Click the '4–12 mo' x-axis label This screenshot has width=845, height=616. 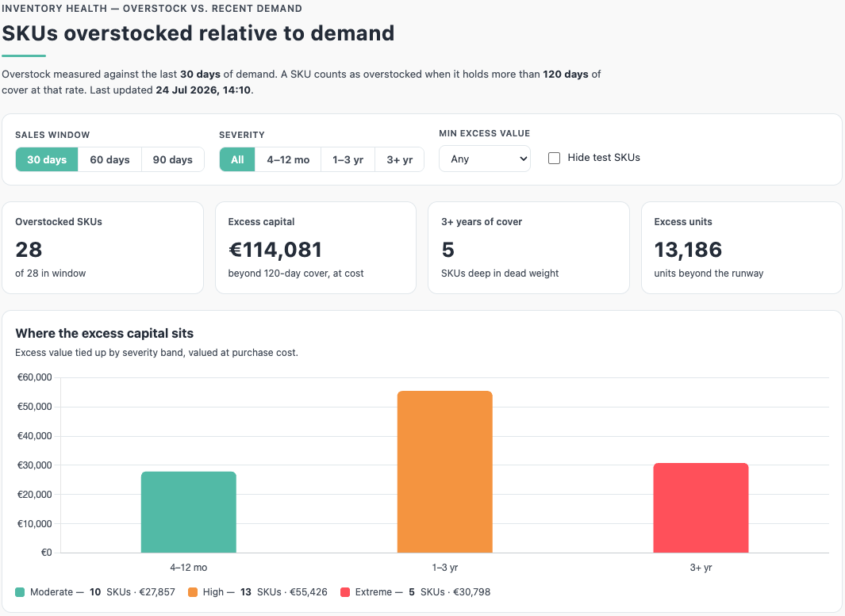coord(189,568)
